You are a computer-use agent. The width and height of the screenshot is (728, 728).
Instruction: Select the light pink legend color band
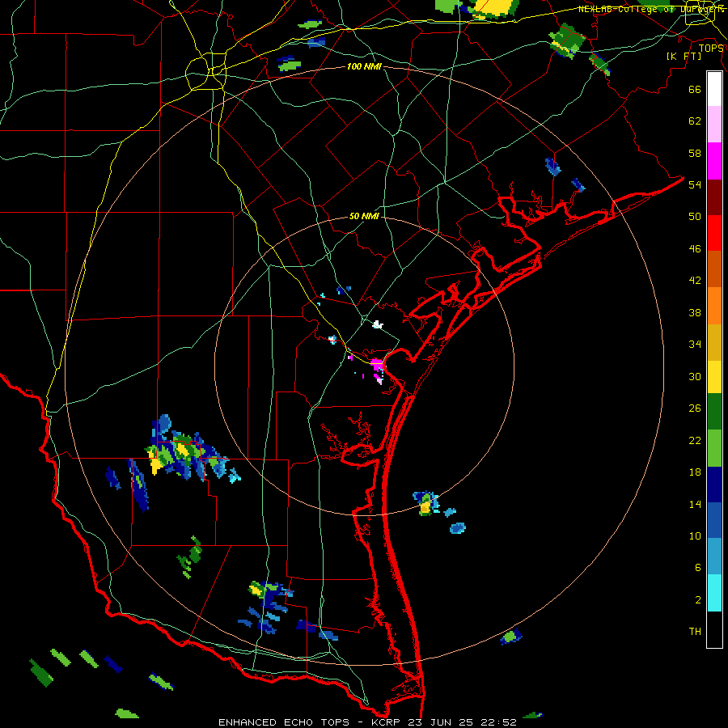point(714,125)
